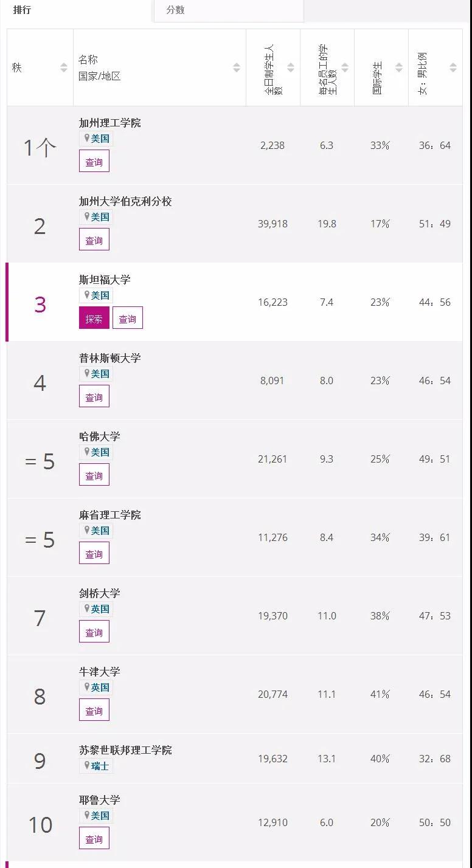Screen dimensions: 472x868
Task: Open the 耶鲁大学 university link
Action: click(x=100, y=800)
